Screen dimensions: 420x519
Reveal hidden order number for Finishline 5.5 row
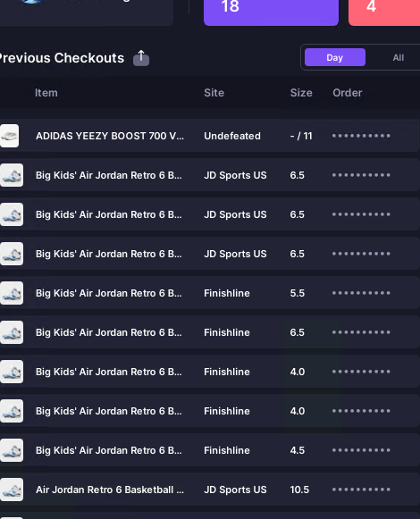tap(361, 293)
